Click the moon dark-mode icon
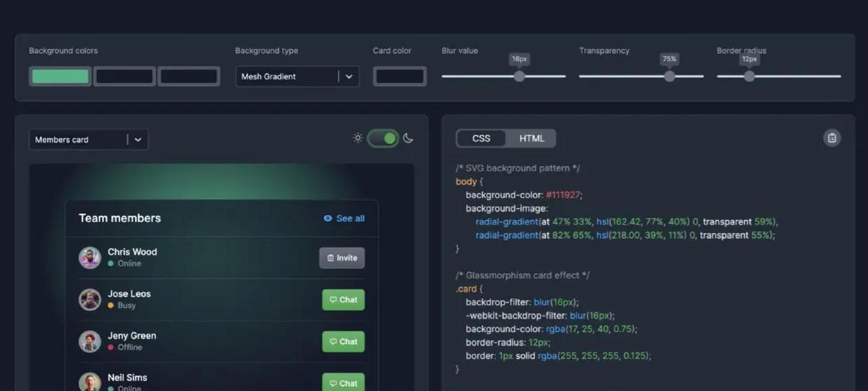 (x=408, y=138)
